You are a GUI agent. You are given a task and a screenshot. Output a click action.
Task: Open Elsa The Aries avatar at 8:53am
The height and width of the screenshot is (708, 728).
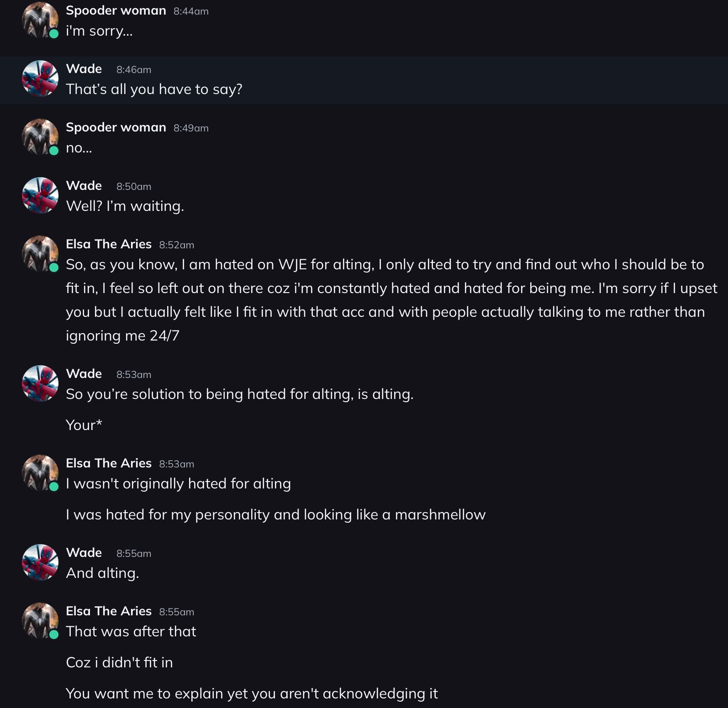coord(40,473)
